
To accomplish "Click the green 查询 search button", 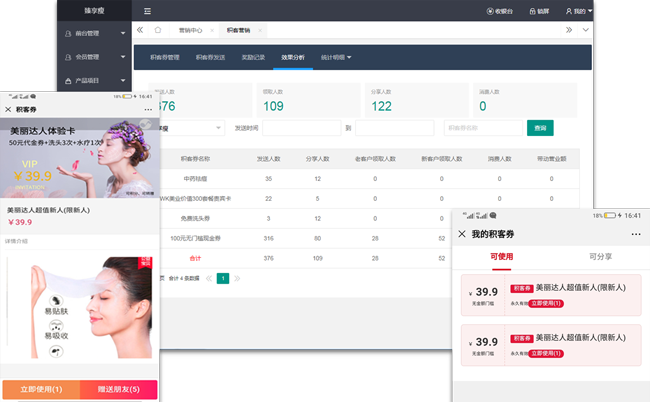I will [540, 128].
